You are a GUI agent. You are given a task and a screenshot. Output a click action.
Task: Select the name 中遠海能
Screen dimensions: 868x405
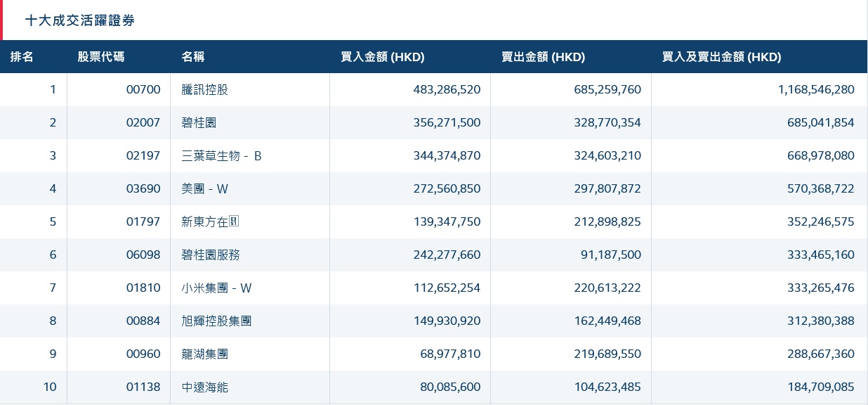tap(205, 387)
